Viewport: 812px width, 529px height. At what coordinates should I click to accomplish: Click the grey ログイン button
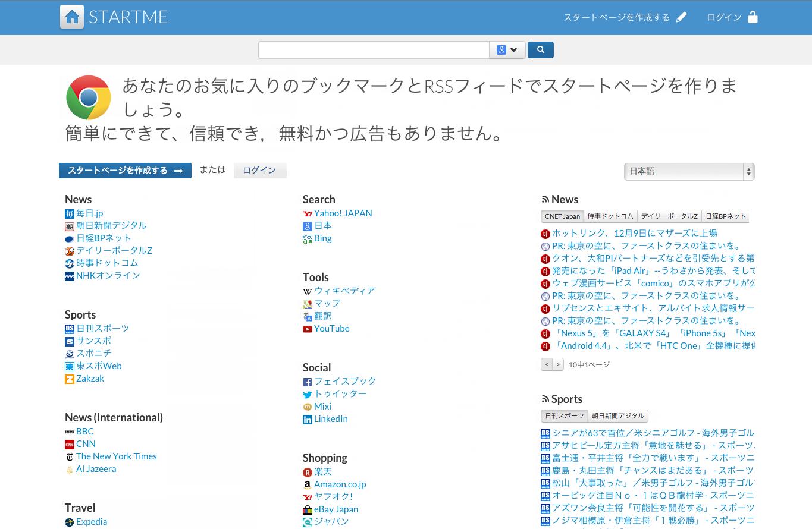(260, 171)
